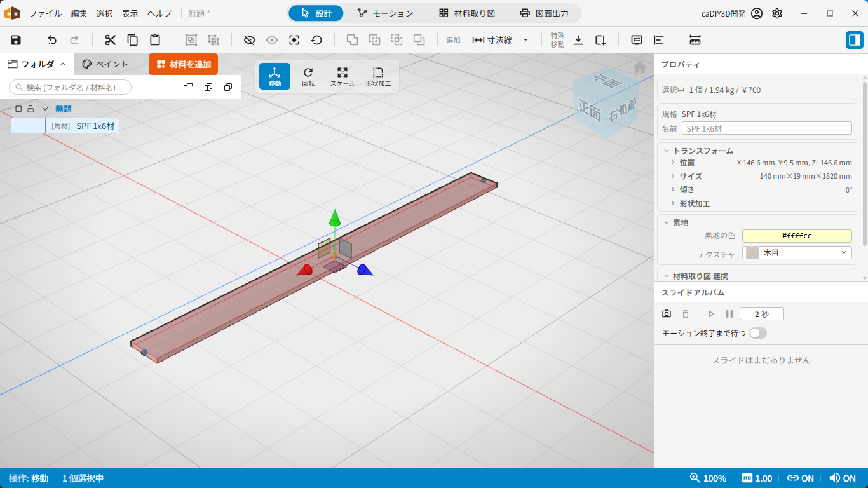Click 正面 face of view cube
The image size is (868, 488).
tap(590, 109)
